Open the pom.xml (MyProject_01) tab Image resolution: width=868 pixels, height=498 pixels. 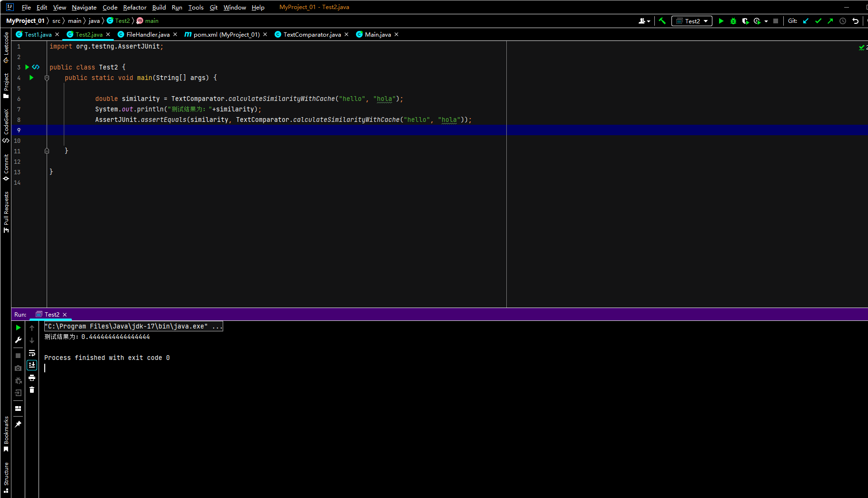226,34
